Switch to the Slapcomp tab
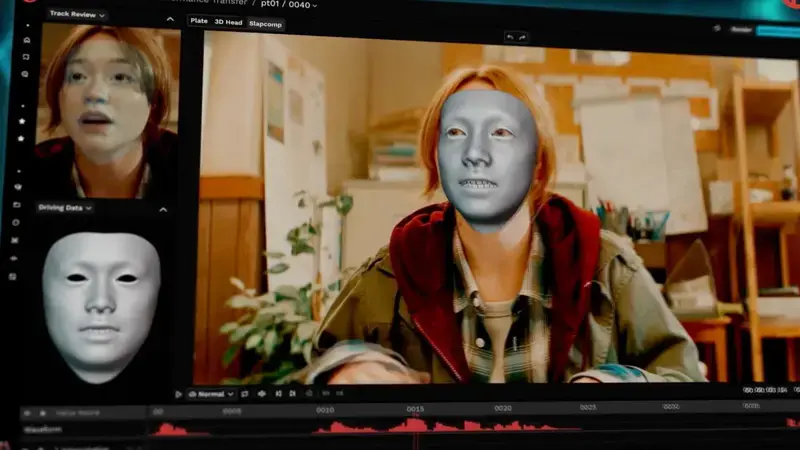The width and height of the screenshot is (800, 450). [x=265, y=23]
